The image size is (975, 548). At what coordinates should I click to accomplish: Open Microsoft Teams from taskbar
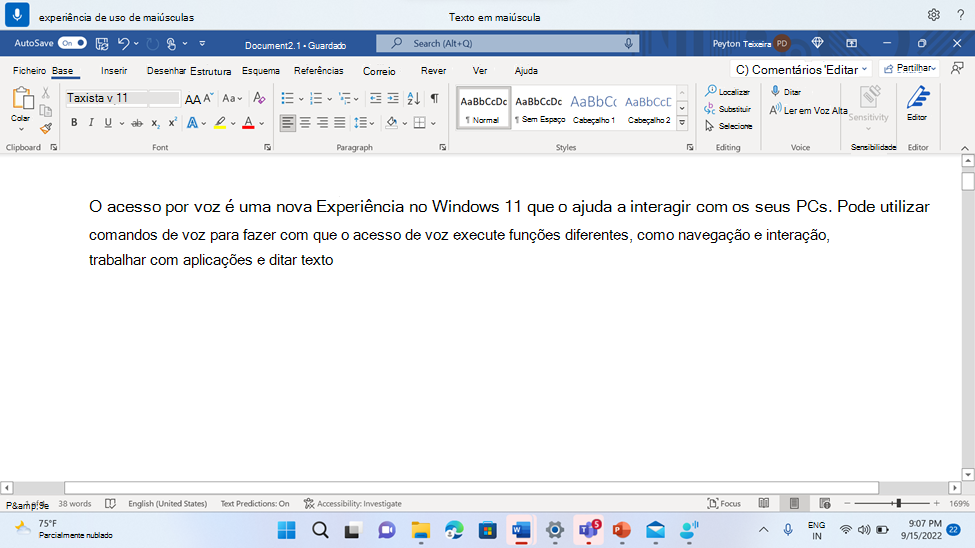[x=588, y=531]
